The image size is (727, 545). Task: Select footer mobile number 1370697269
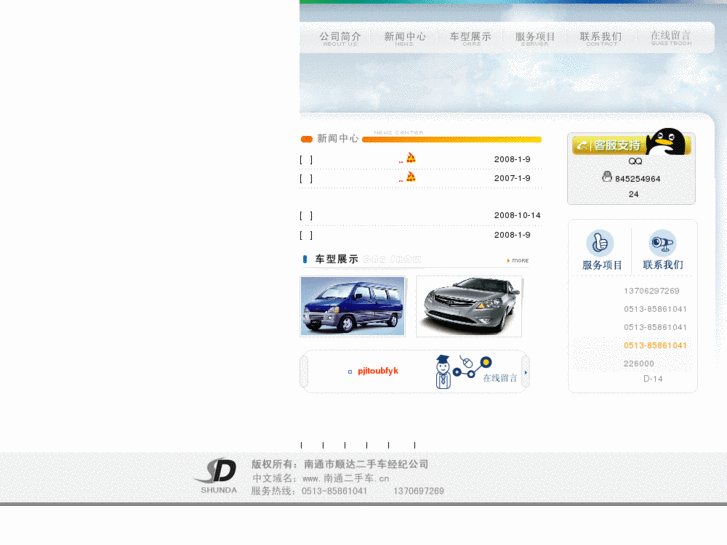pyautogui.click(x=419, y=491)
